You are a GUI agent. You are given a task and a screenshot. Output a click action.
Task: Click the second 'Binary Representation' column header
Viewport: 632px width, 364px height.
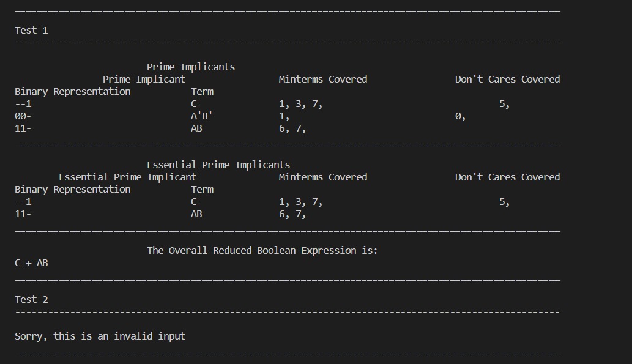click(x=73, y=190)
